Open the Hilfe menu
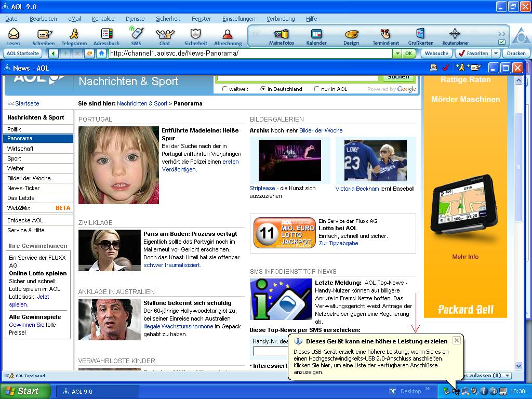Screen dimensions: 532x399 [312, 19]
